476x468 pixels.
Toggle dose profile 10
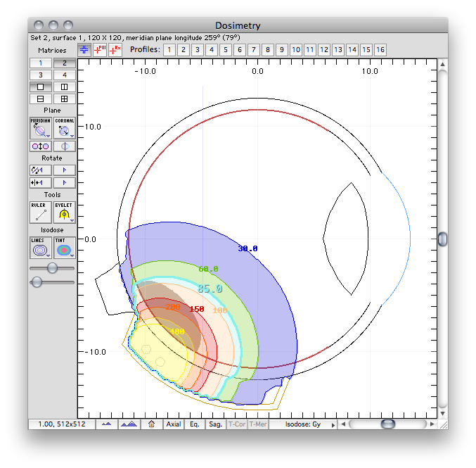point(296,50)
